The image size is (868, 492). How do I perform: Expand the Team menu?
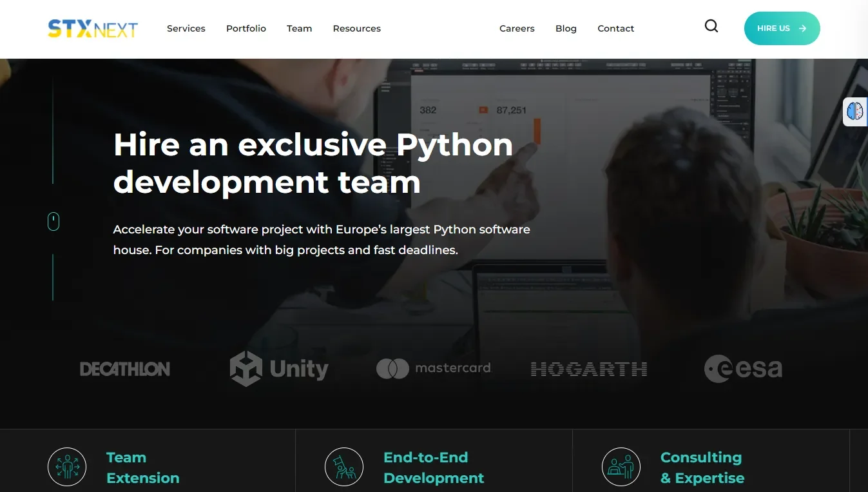[x=299, y=28]
